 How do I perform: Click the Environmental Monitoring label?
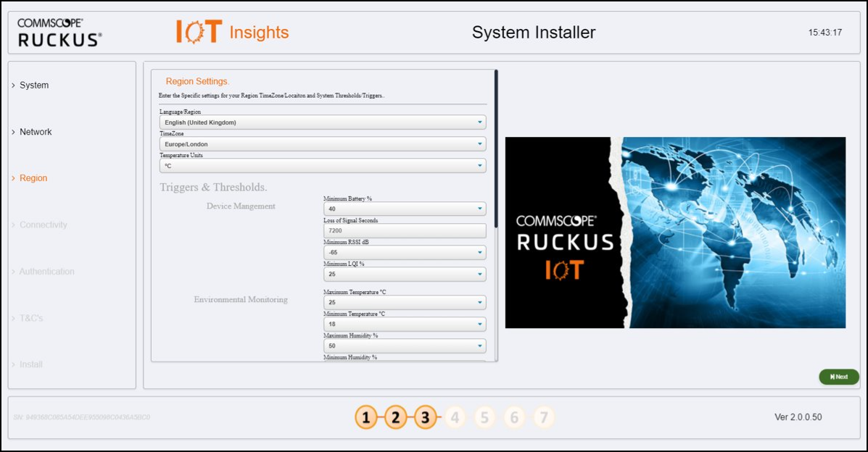[x=241, y=299]
